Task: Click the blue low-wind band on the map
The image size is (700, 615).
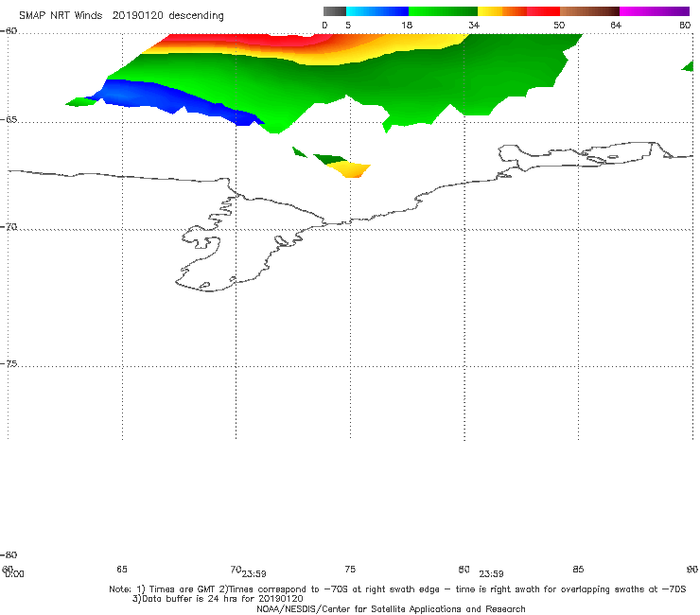Action: pyautogui.click(x=174, y=98)
